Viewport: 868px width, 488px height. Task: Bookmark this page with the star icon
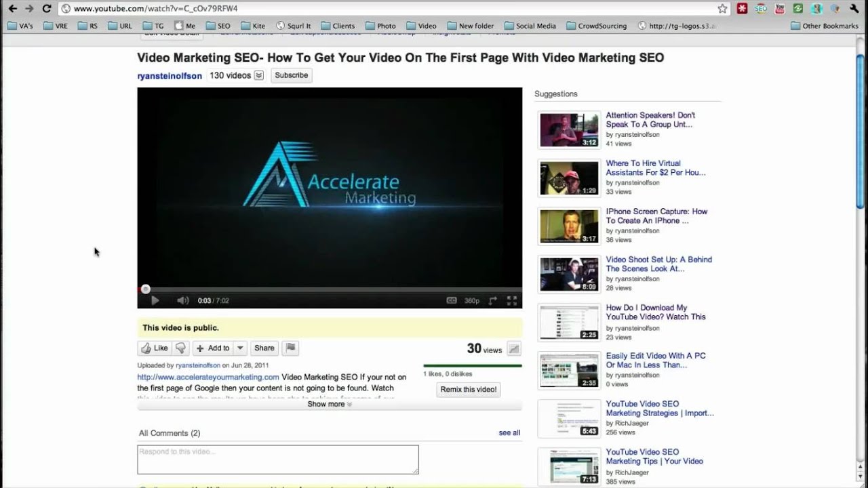point(723,9)
